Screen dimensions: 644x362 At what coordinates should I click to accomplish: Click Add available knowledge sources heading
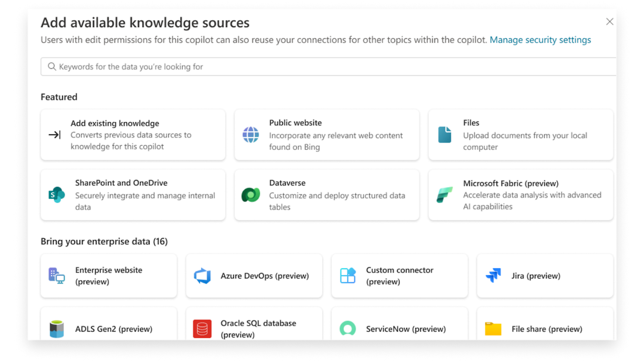(145, 23)
